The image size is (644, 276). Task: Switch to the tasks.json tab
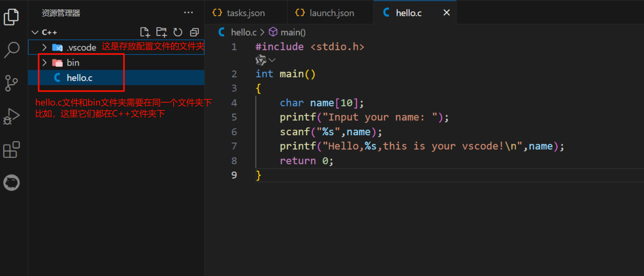(246, 13)
